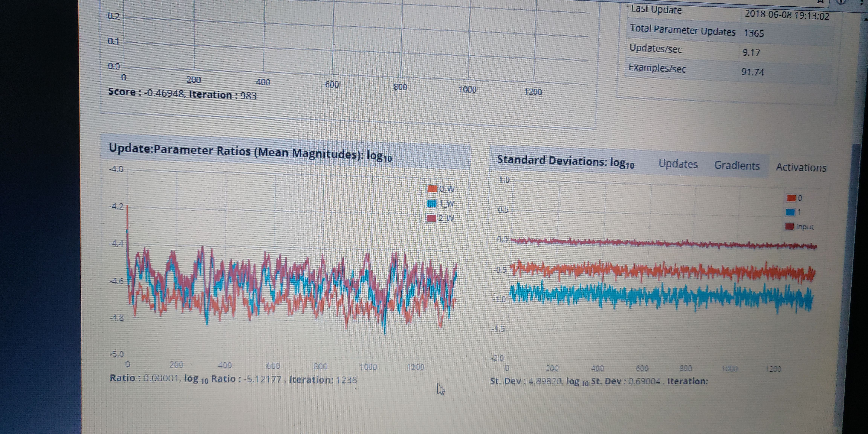Select the Activations tab
Screen dimensions: 868x434
801,167
